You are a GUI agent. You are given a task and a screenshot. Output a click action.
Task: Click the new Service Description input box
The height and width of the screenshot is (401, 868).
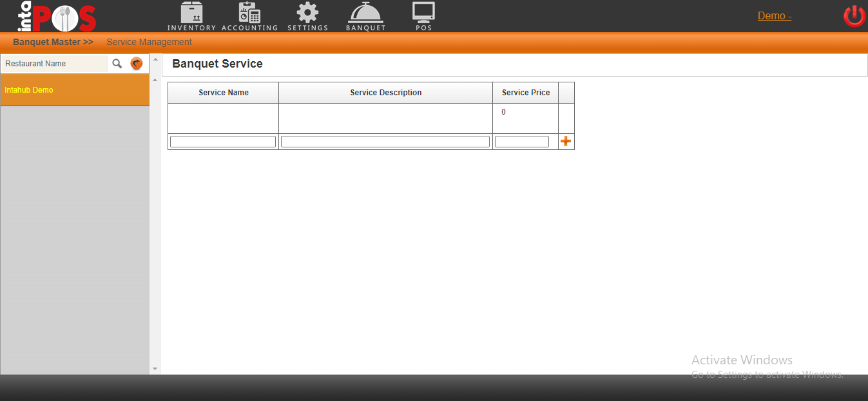click(x=385, y=142)
